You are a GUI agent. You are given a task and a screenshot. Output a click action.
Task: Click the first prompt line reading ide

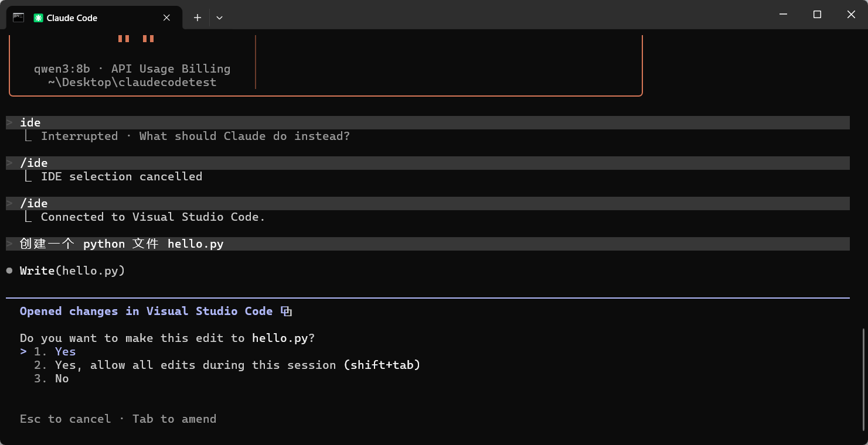[428, 122]
